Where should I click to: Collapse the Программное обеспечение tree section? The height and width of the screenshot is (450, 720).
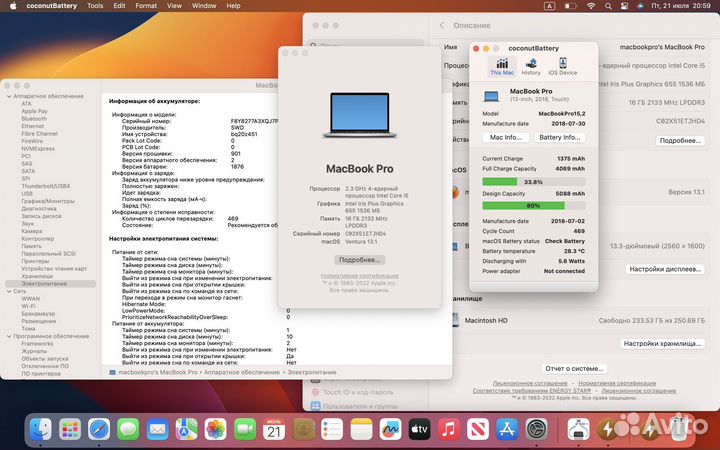(x=9, y=336)
